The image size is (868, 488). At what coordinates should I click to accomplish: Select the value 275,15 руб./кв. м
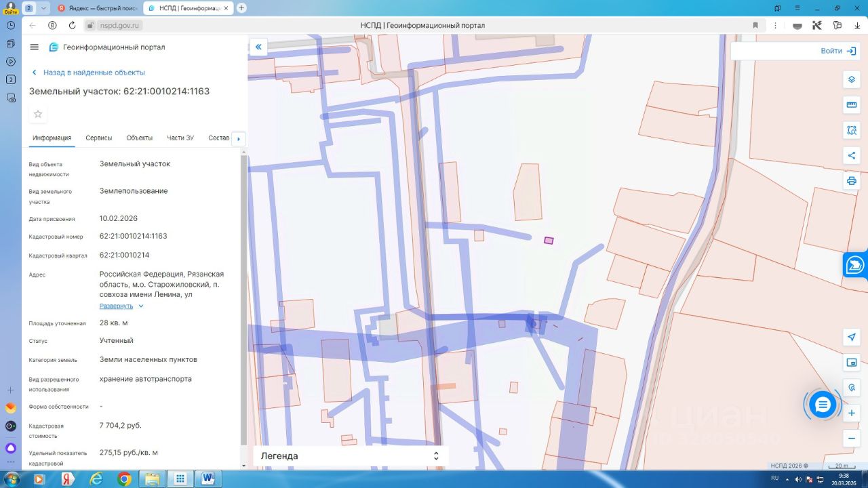click(129, 452)
